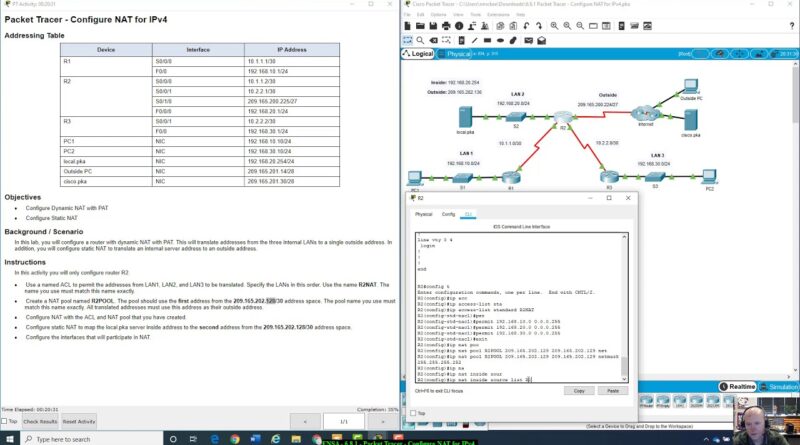Switch to the Physical tab in the R2 window
This screenshot has width=800, height=445.
423,214
